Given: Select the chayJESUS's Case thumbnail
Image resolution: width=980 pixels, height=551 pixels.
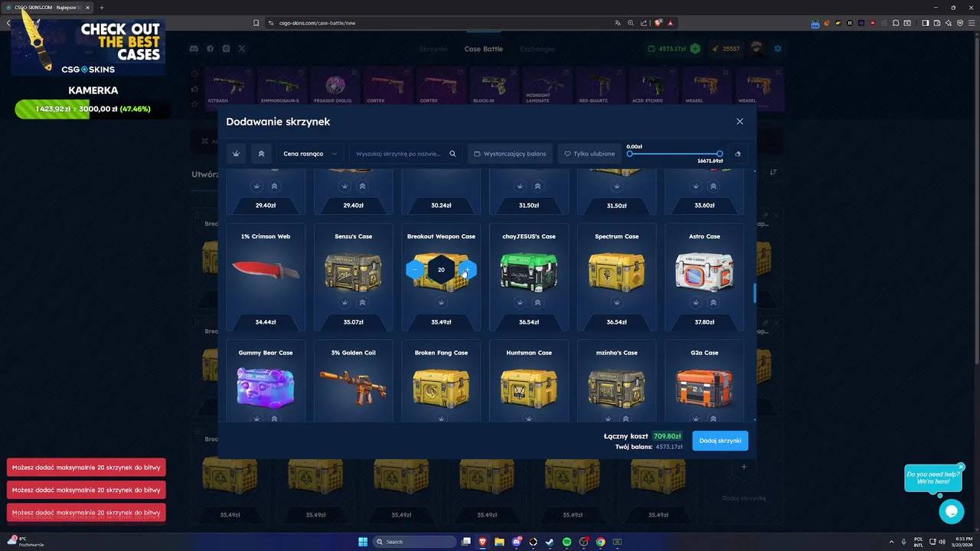Looking at the screenshot, I should 528,271.
